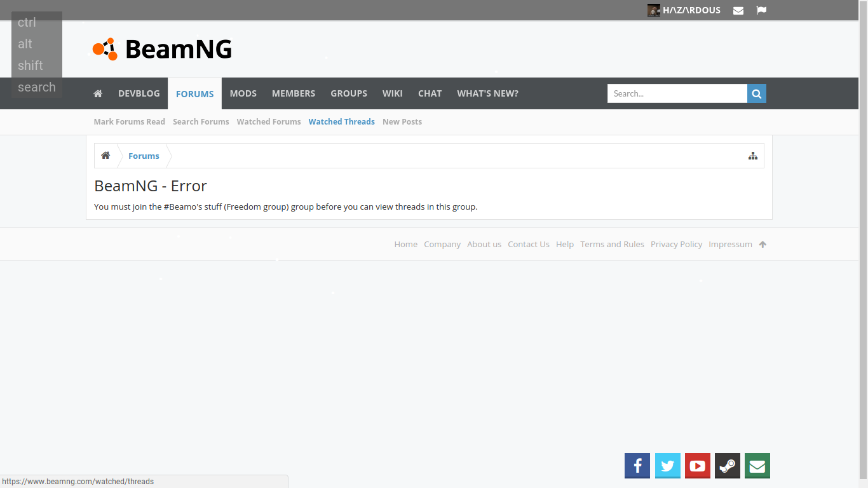Screen dimensions: 868x488
Task: Click the Forums breadcrumb link
Action: pos(144,156)
